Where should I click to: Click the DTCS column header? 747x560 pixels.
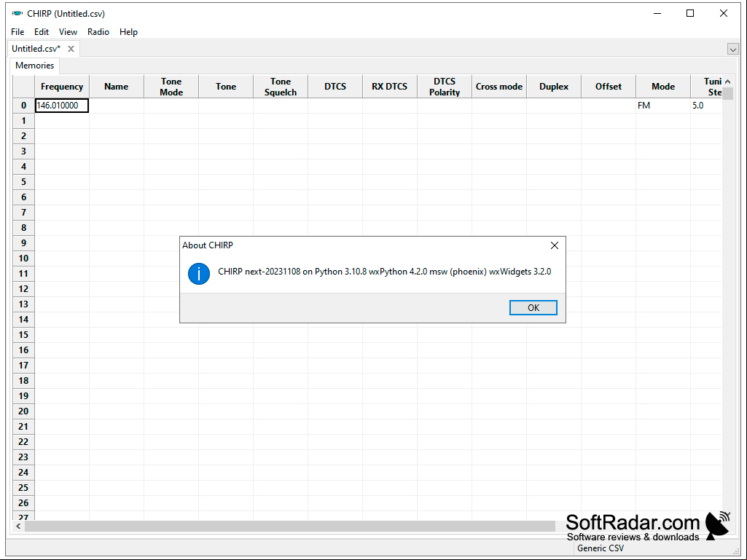click(x=335, y=87)
